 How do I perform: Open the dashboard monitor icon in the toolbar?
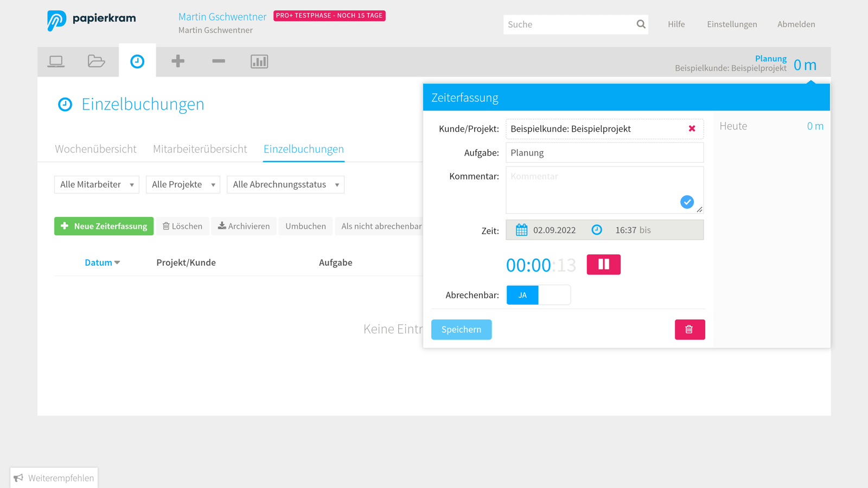(x=56, y=61)
